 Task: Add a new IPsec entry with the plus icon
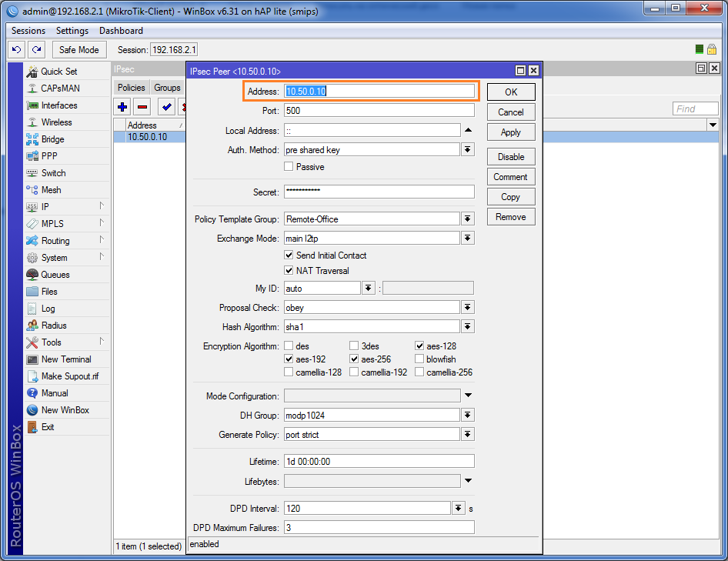[x=122, y=107]
